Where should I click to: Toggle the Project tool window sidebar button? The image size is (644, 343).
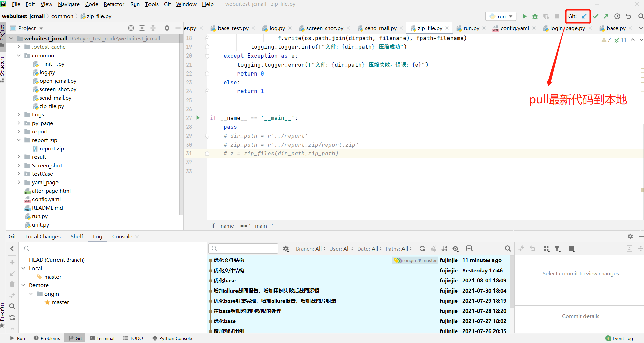click(x=2, y=34)
